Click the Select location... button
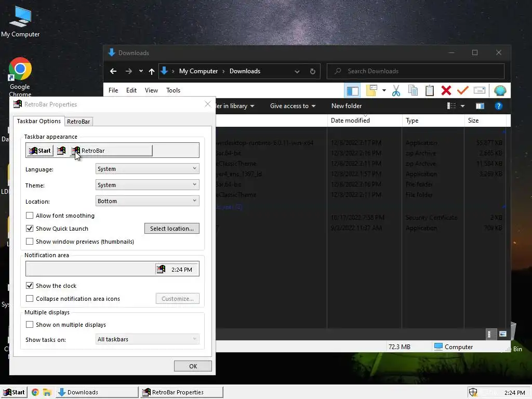The width and height of the screenshot is (532, 399). coord(171,229)
